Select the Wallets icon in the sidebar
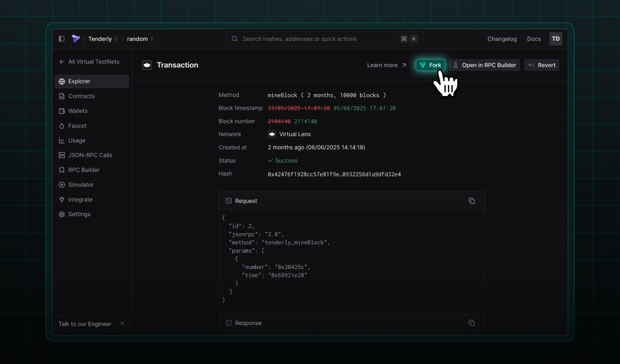620x364 pixels. (62, 111)
